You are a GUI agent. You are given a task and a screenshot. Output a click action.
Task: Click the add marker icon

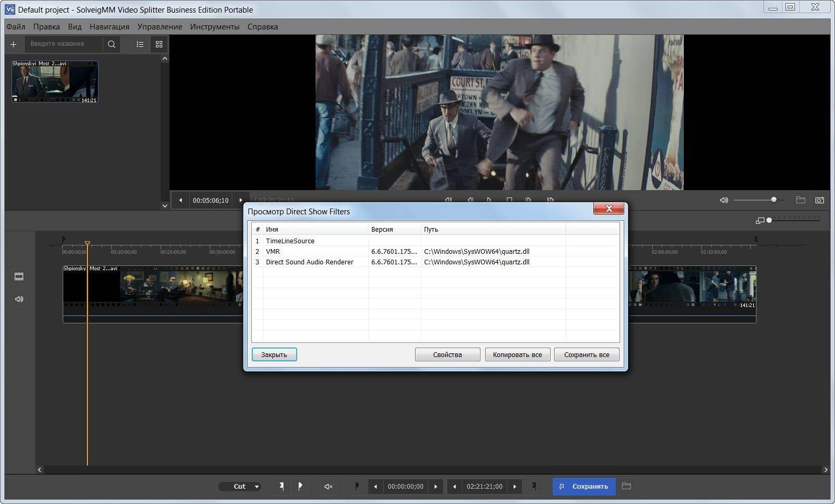coord(282,486)
